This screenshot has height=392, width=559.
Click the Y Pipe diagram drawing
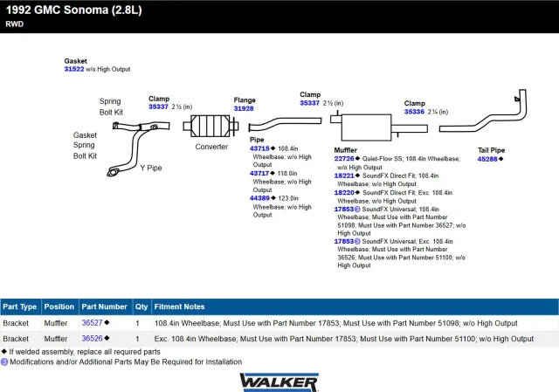coord(138,148)
